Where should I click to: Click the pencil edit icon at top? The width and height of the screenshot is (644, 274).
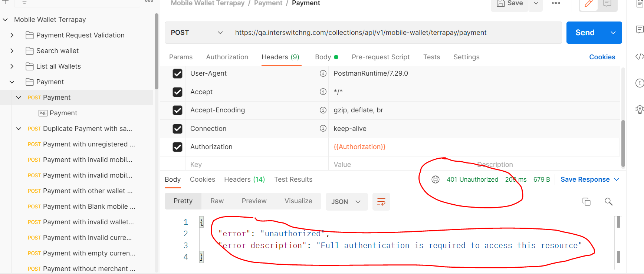(588, 4)
